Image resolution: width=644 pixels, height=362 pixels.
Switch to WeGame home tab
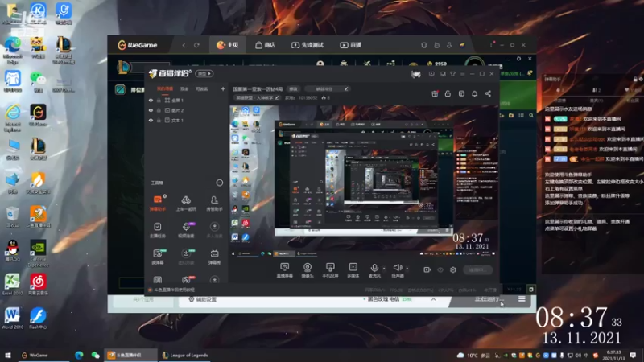[228, 45]
